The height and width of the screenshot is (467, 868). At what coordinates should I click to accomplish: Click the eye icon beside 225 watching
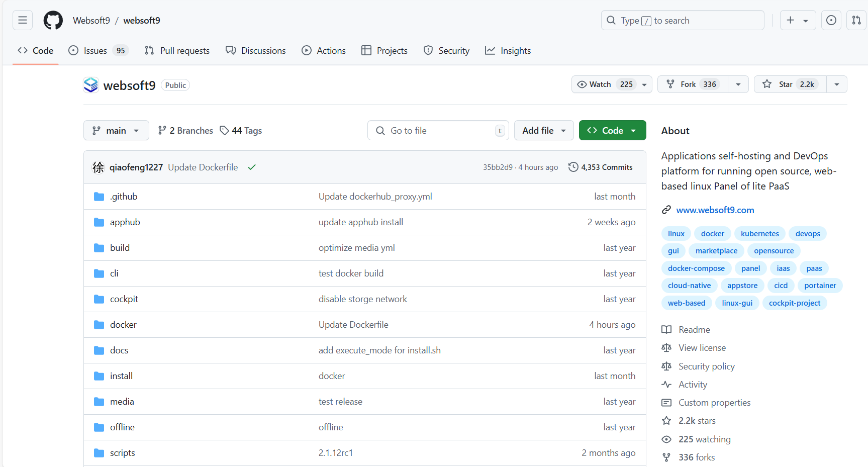pyautogui.click(x=666, y=439)
